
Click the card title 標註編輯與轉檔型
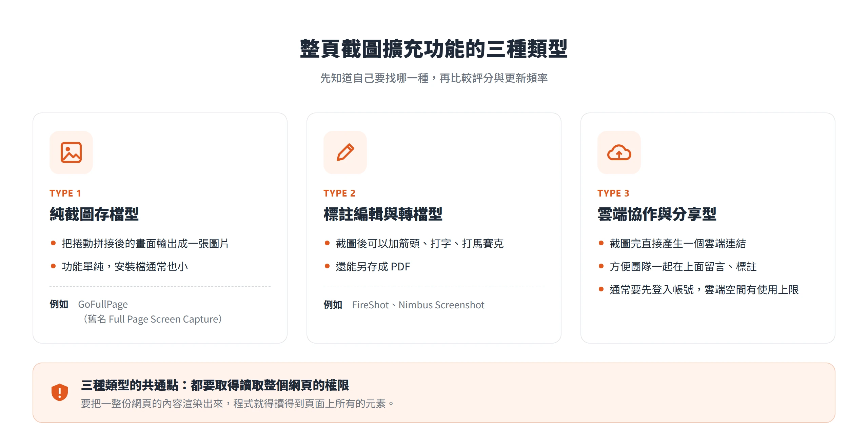(x=383, y=214)
